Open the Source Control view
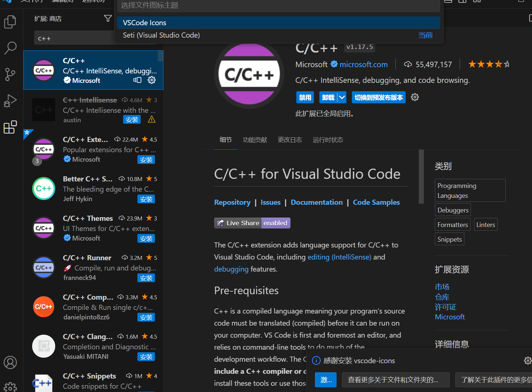 [x=10, y=74]
